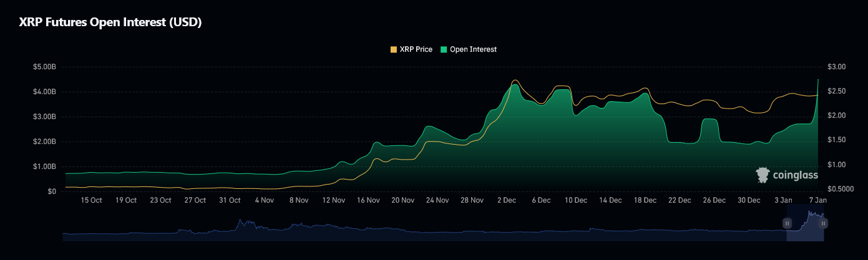The image size is (868, 260).
Task: Click the 4 Nov date label
Action: tap(265, 200)
